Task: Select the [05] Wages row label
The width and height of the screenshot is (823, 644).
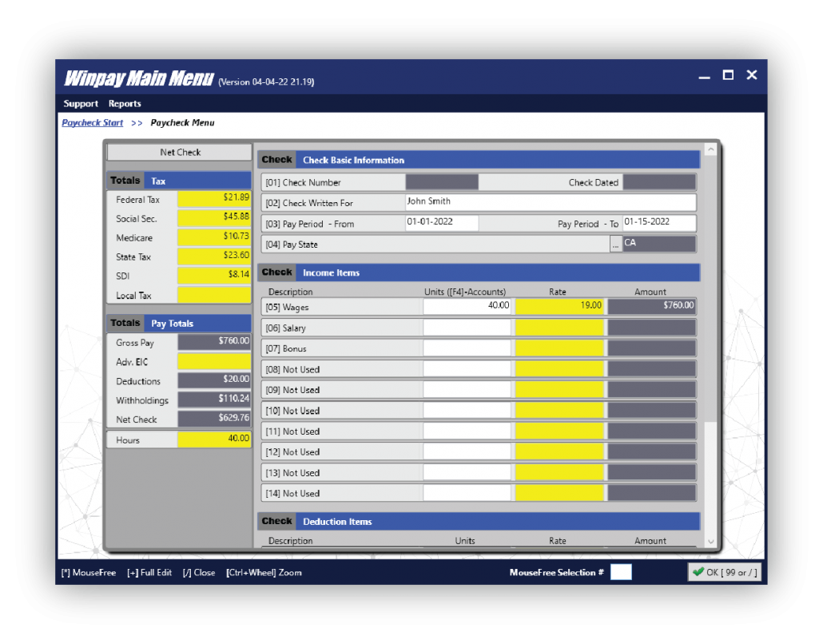Action: 287,307
